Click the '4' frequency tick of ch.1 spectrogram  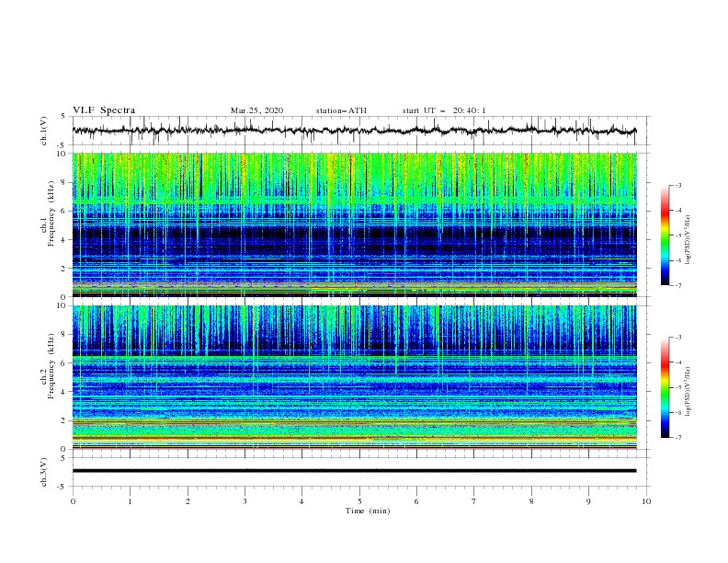pos(64,240)
